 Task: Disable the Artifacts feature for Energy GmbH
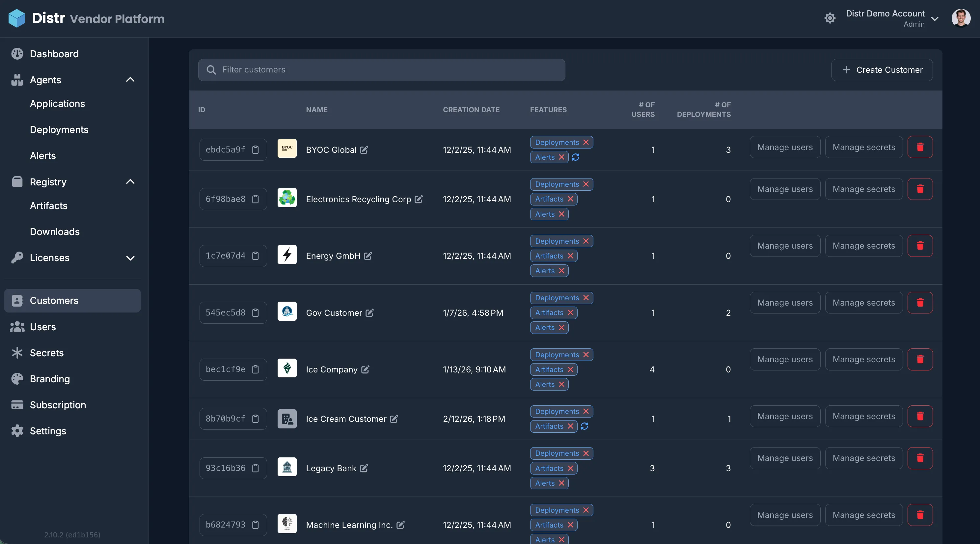(571, 256)
